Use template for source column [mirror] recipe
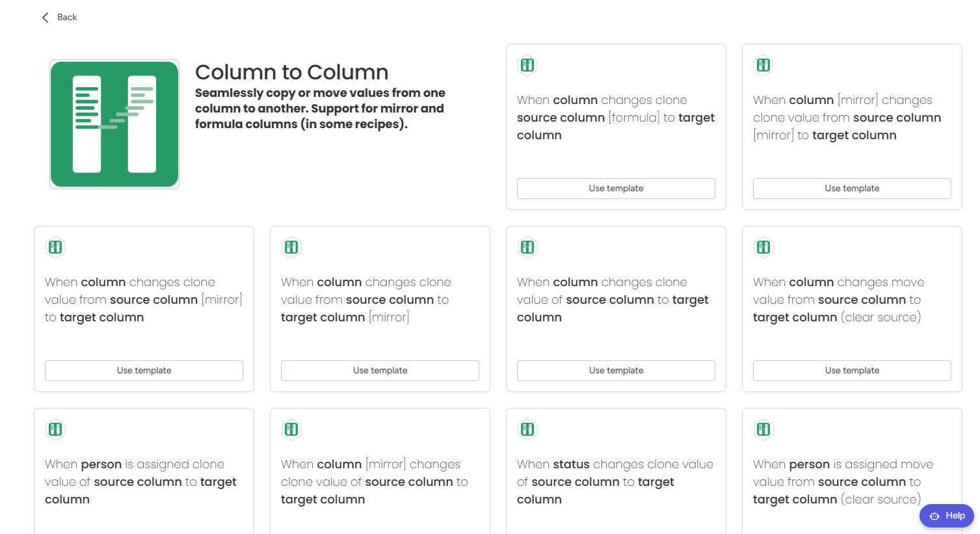 tap(144, 371)
